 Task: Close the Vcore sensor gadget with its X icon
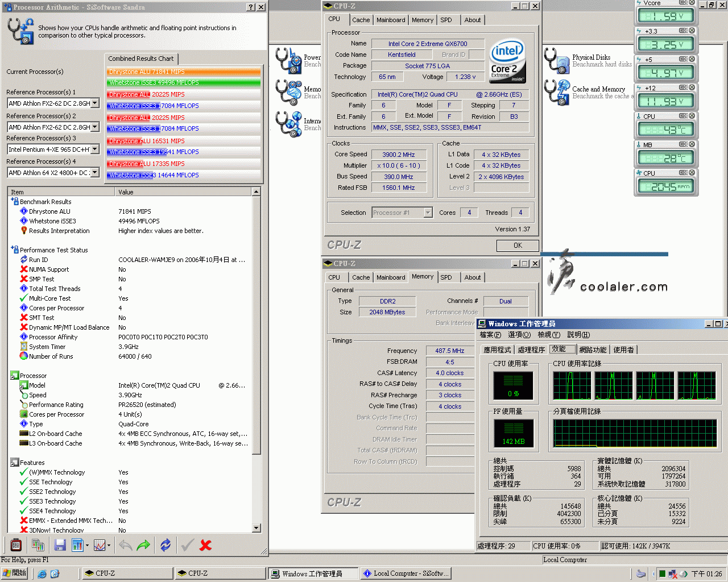(x=692, y=3)
